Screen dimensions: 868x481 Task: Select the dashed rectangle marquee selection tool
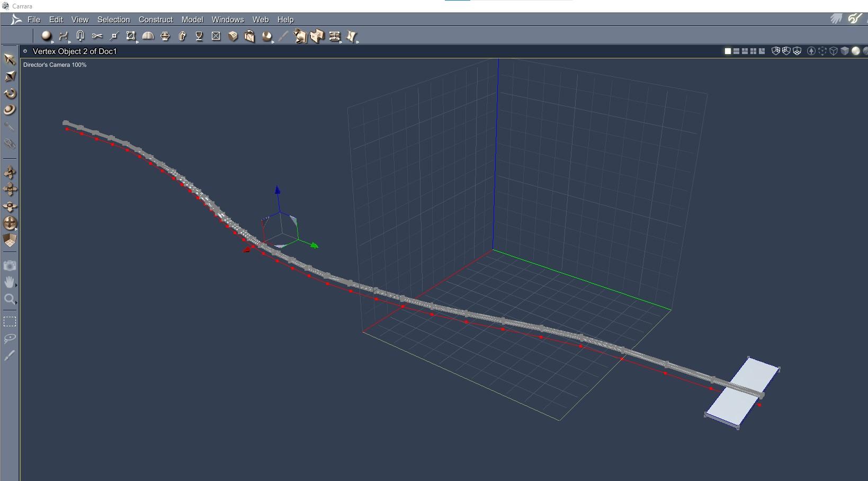[x=10, y=322]
